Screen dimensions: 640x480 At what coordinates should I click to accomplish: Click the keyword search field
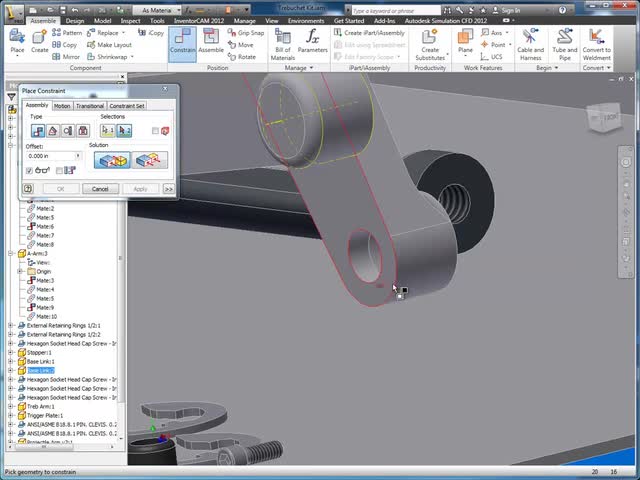pos(396,11)
